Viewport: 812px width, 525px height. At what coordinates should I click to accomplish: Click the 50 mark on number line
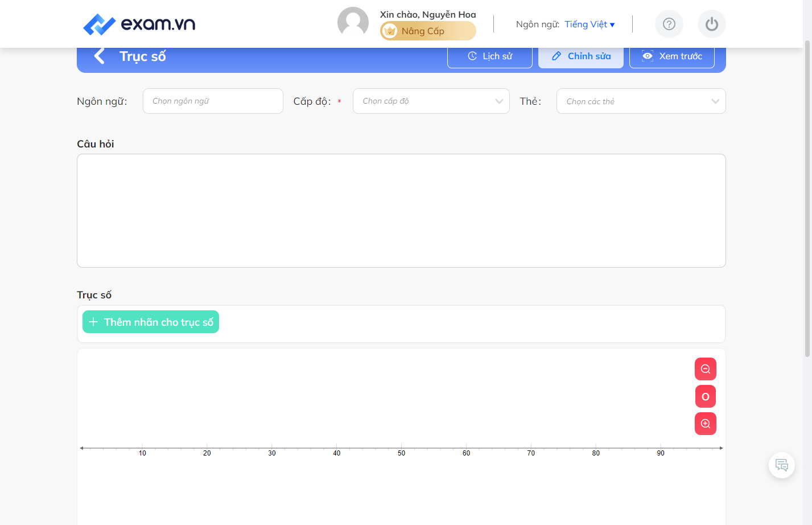pyautogui.click(x=402, y=453)
